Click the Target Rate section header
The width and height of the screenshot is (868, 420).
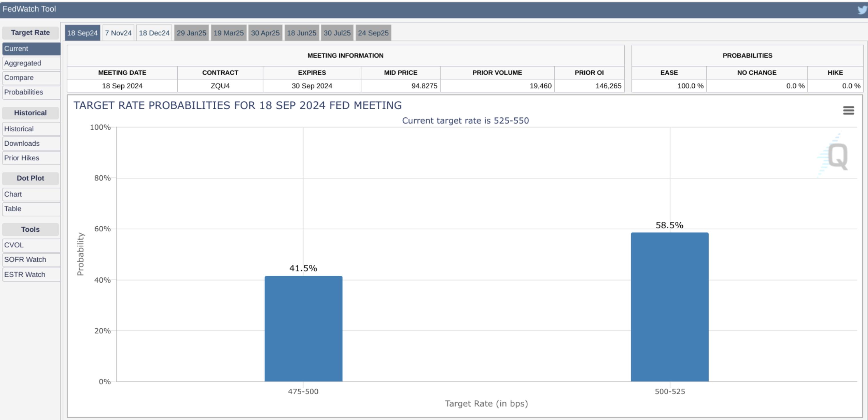[x=30, y=33]
